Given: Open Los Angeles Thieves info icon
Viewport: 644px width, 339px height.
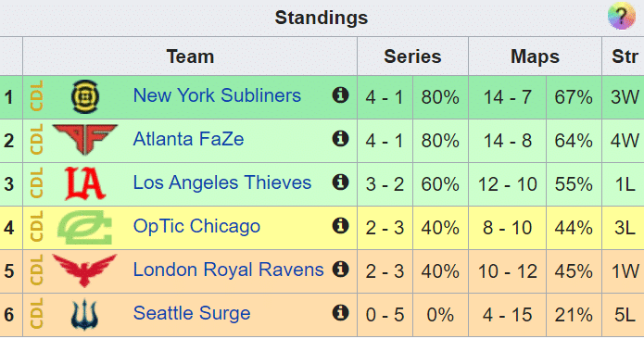Looking at the screenshot, I should pos(340,182).
